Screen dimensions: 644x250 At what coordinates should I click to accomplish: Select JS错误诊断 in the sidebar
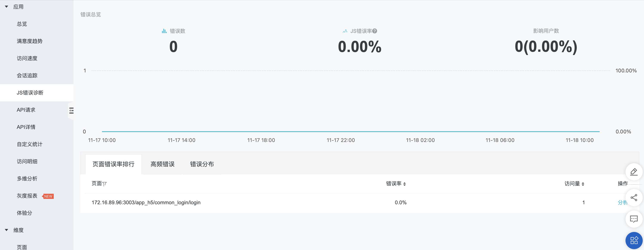click(37, 93)
